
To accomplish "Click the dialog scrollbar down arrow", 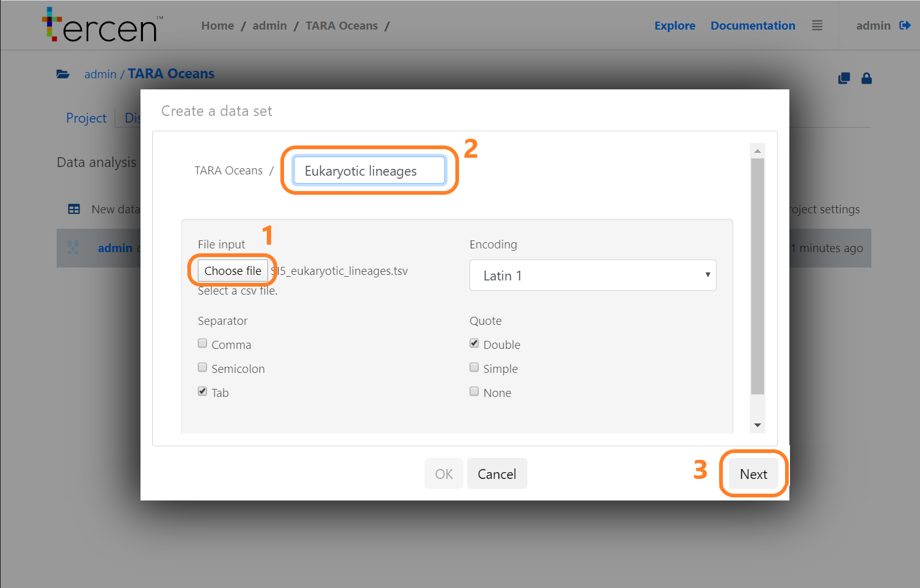I will pyautogui.click(x=758, y=425).
